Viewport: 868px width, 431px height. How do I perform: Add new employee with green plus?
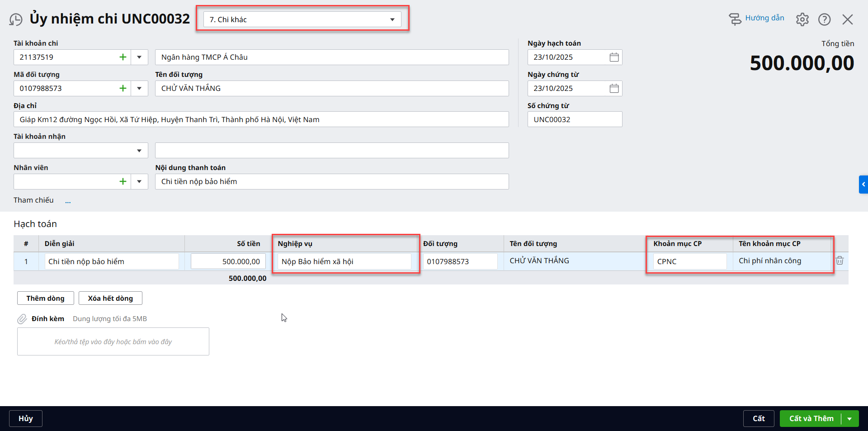click(x=123, y=181)
